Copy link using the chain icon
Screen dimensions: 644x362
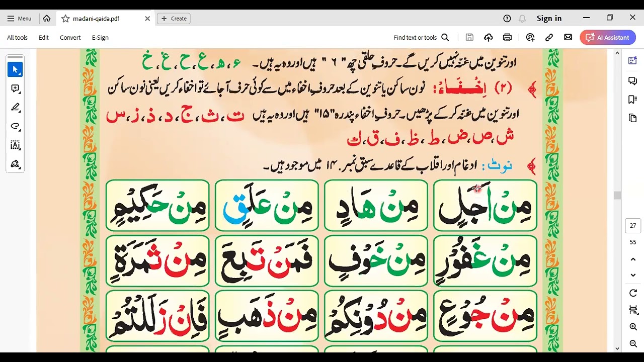[549, 37]
